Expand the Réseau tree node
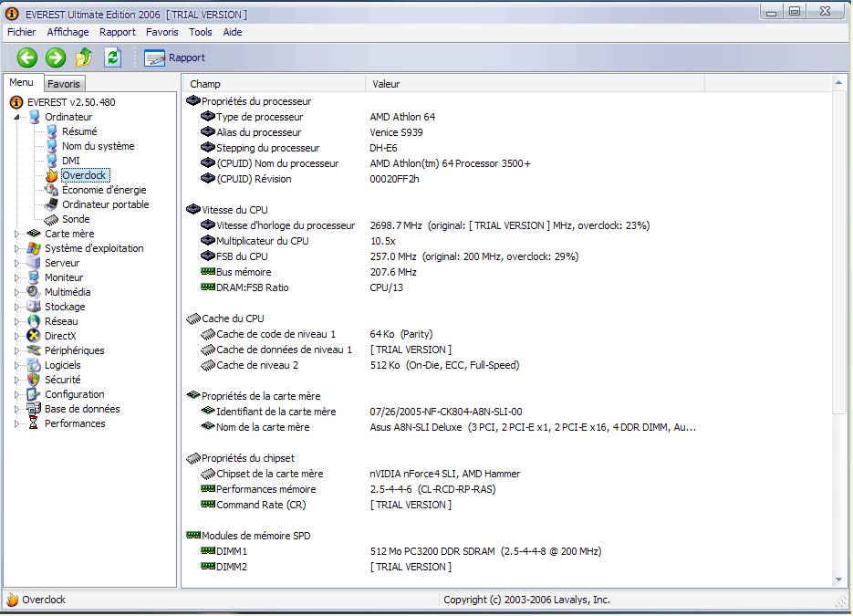Viewport: 853px width, 616px height. point(16,321)
